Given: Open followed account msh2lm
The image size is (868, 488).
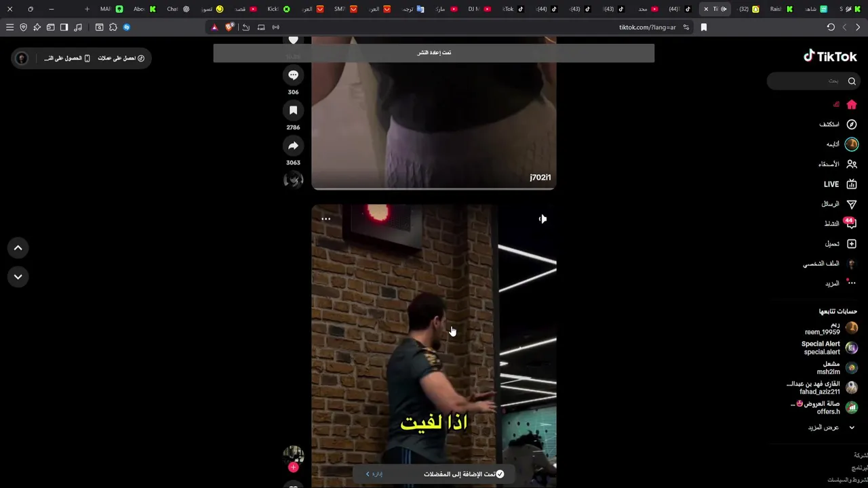Looking at the screenshot, I should click(837, 368).
